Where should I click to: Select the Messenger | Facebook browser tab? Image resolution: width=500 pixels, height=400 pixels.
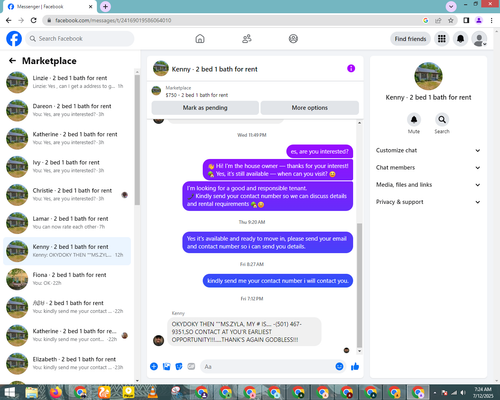50,7
